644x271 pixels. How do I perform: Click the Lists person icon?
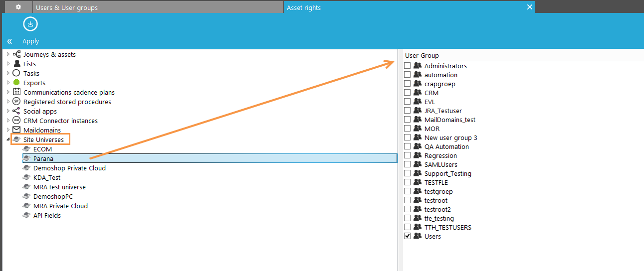[x=17, y=64]
